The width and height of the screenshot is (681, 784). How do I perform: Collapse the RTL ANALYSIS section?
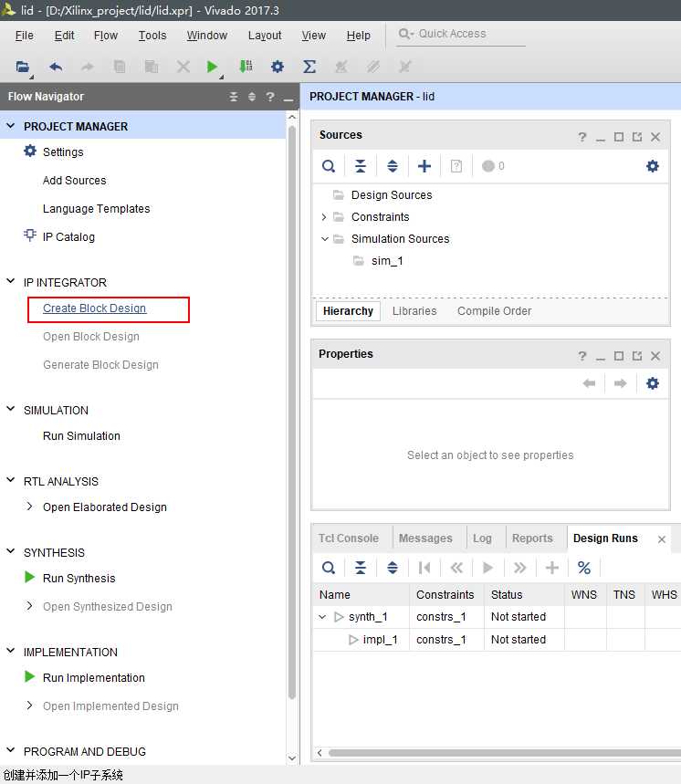11,480
